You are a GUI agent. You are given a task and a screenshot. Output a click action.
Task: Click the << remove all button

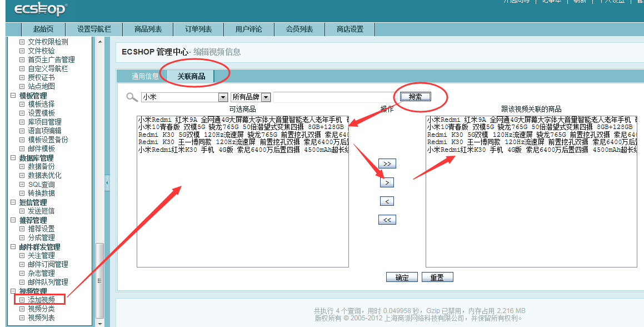387,220
